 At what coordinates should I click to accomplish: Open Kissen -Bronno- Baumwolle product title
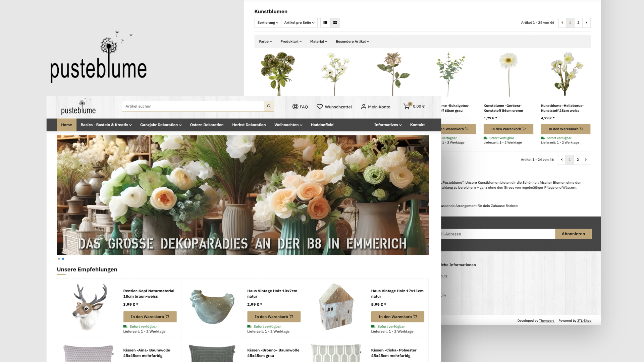(x=273, y=353)
